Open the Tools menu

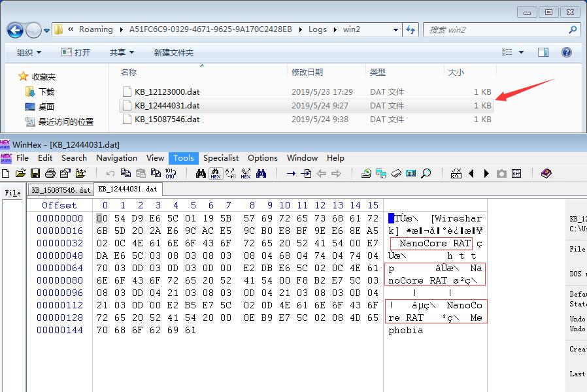[x=184, y=157]
